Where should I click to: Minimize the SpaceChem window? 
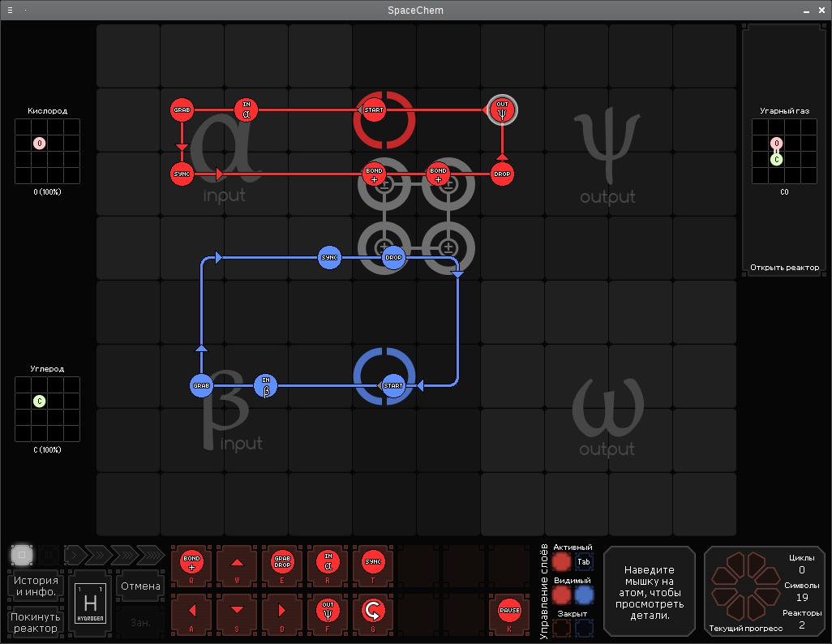[x=806, y=11]
